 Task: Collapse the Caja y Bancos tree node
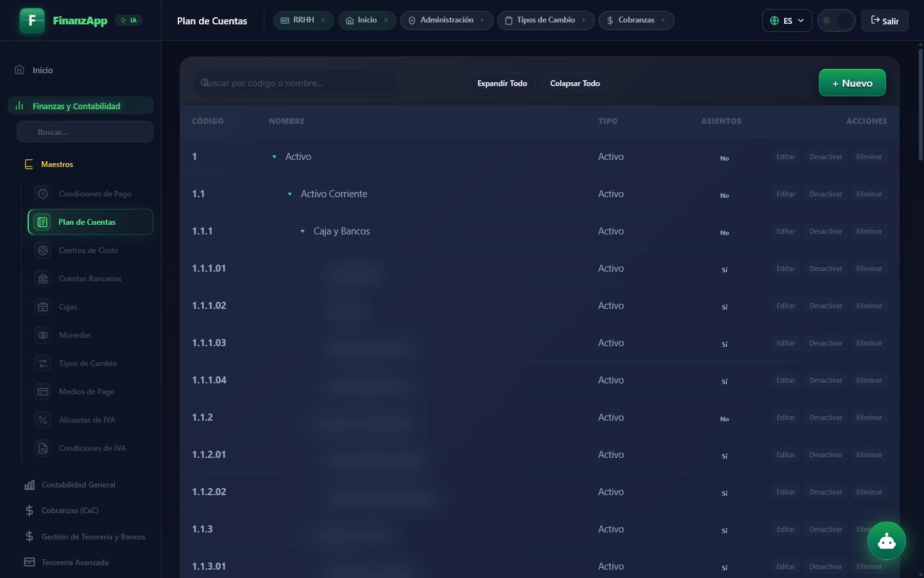pos(302,231)
